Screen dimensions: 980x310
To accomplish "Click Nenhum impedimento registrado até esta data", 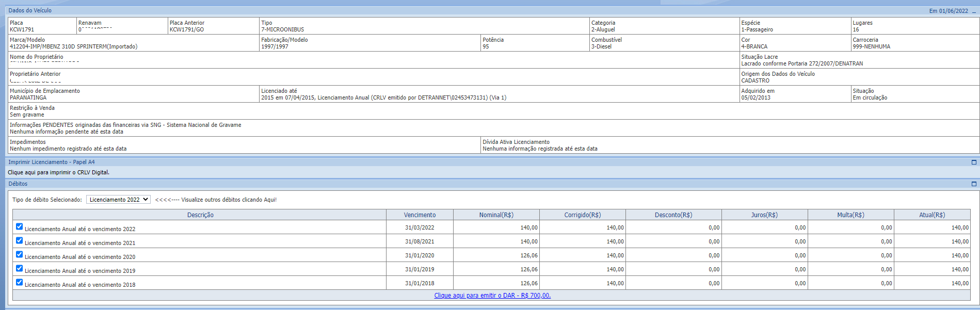I will pos(68,149).
